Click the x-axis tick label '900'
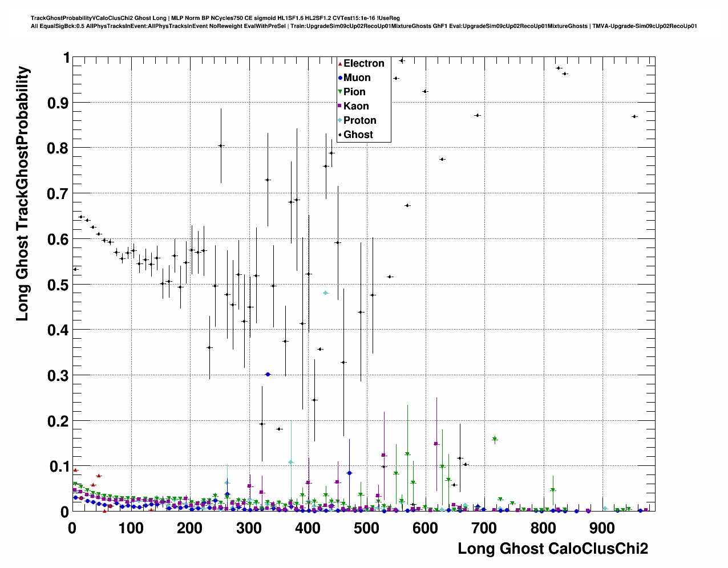 601,528
